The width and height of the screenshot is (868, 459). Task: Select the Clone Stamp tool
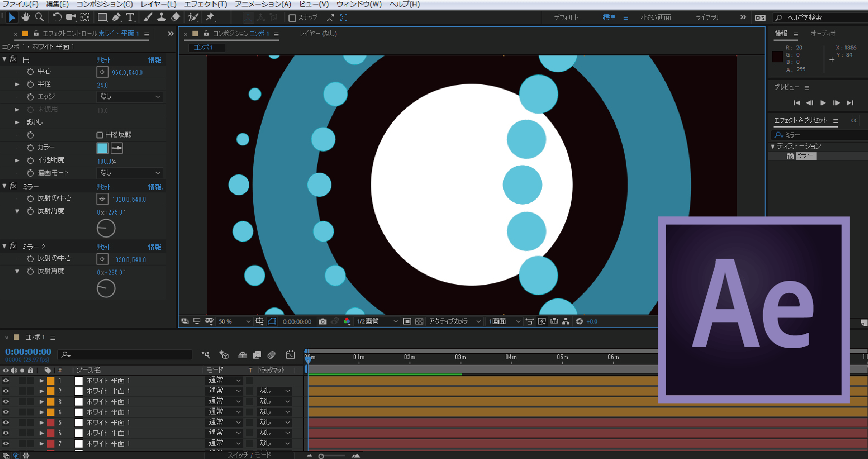(x=161, y=17)
